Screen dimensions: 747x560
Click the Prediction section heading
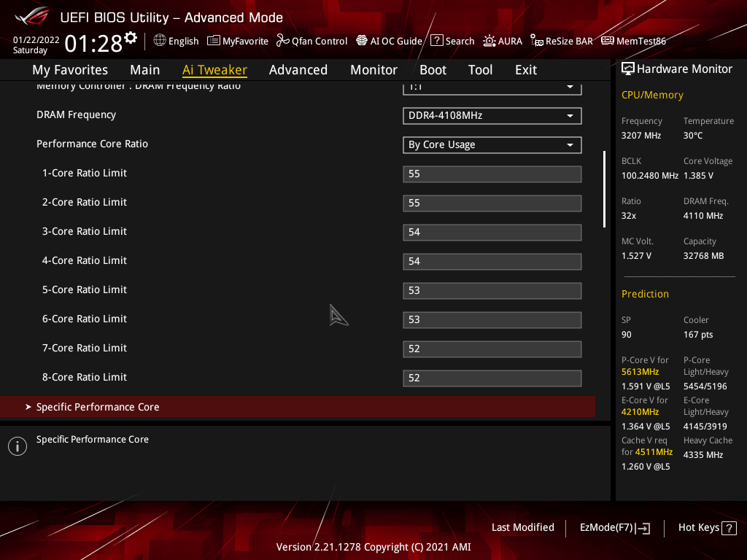[645, 294]
